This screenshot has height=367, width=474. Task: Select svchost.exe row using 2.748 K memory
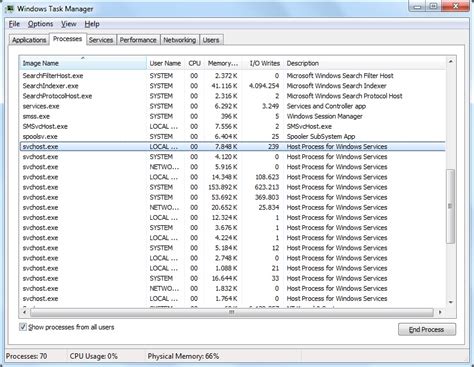(233, 258)
